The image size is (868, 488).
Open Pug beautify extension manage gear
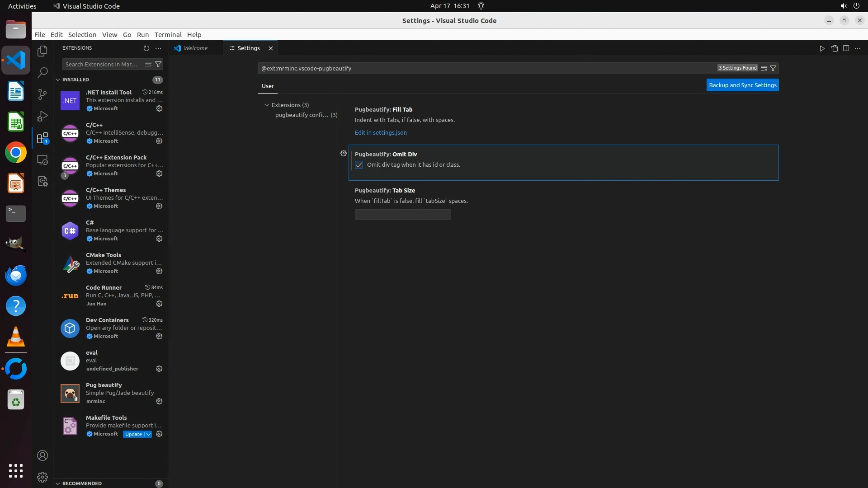159,401
